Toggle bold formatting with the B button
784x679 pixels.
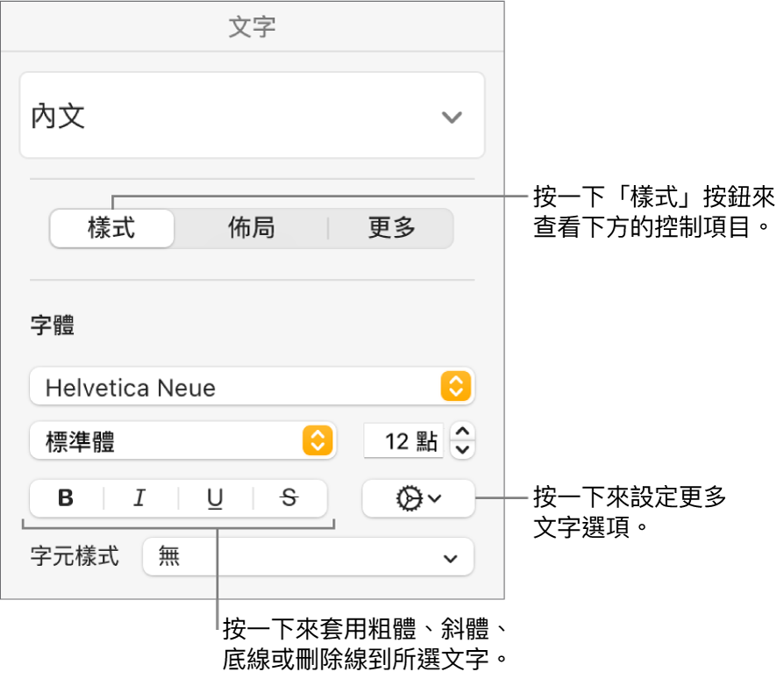point(66,498)
